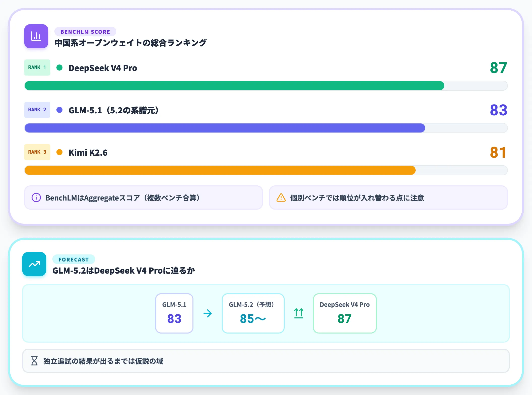Screen dimensions: 532x395
Task: Click the large green score 87 in ranking
Action: tap(498, 68)
